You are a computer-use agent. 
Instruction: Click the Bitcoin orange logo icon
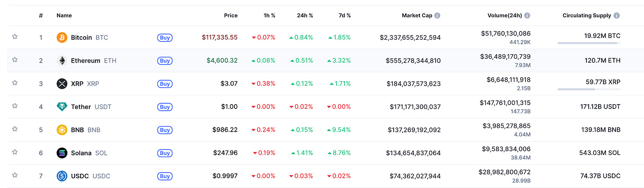(x=62, y=38)
